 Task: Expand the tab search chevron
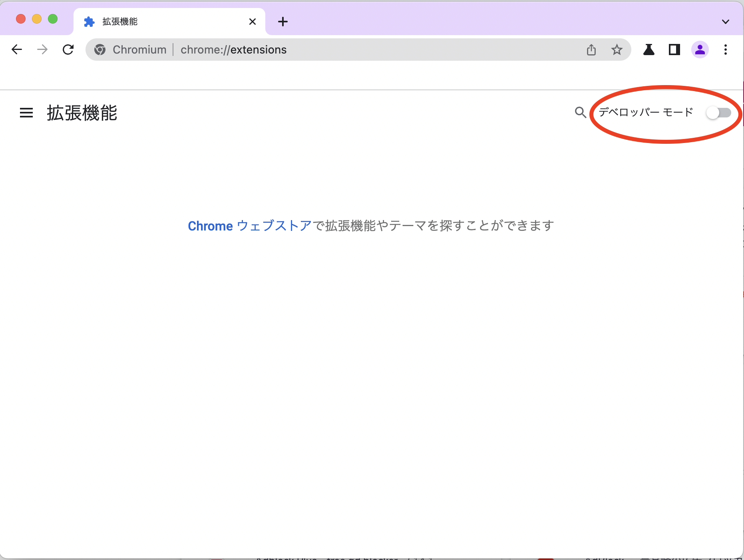(x=726, y=22)
